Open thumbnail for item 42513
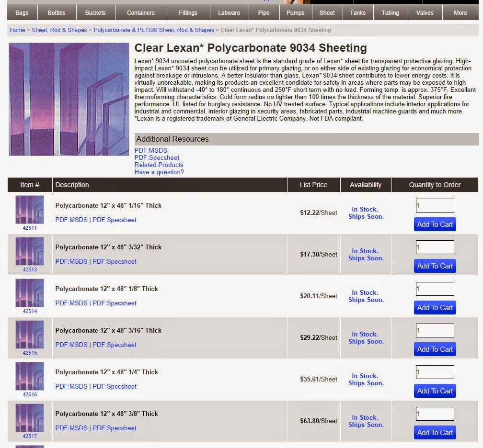Viewport: 483px width, 448px height. pos(30,251)
